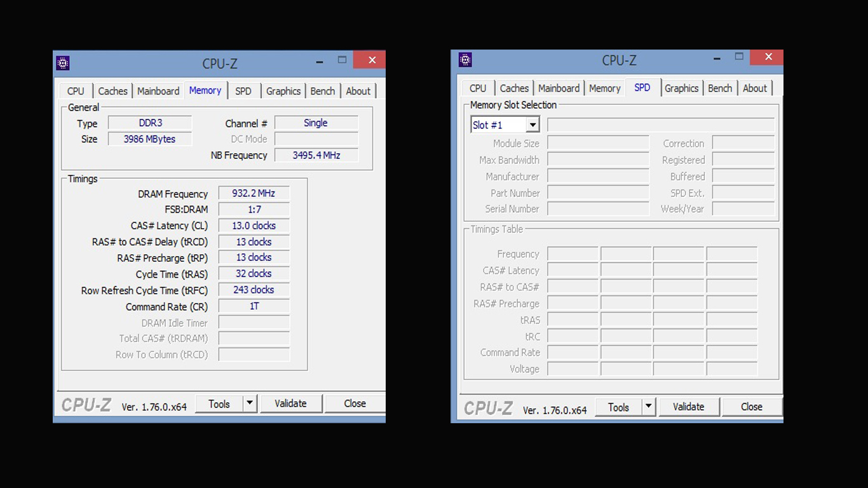Maximize the Memory CPU-Z window

(x=342, y=60)
